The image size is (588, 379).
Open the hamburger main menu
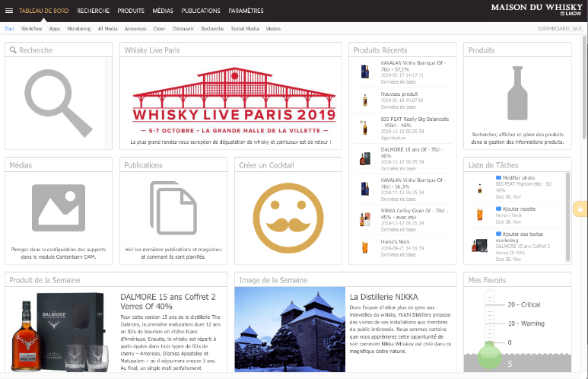(9, 11)
